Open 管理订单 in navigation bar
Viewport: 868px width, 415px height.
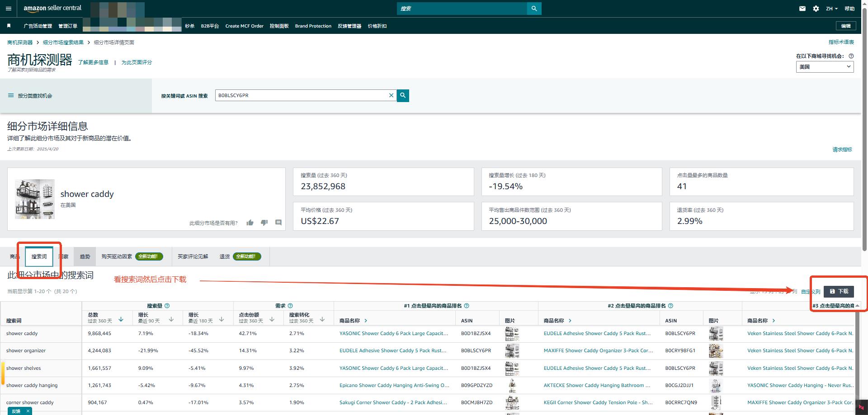68,26
